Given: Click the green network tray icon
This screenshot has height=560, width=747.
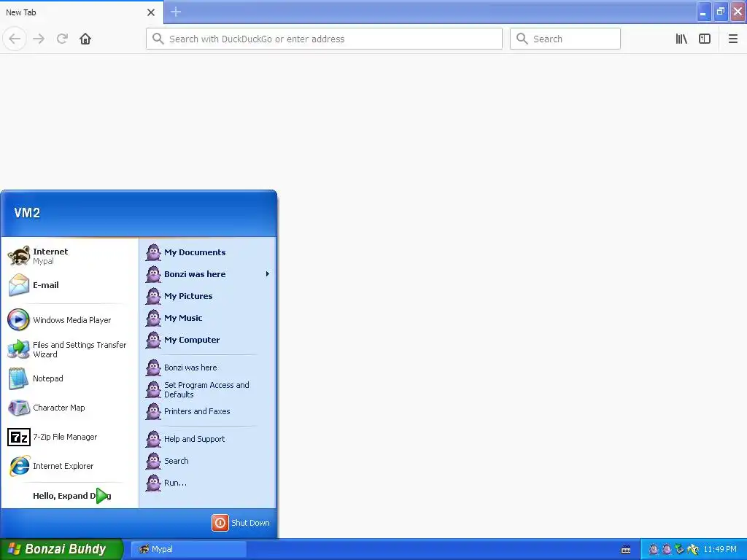Looking at the screenshot, I should pyautogui.click(x=680, y=549).
